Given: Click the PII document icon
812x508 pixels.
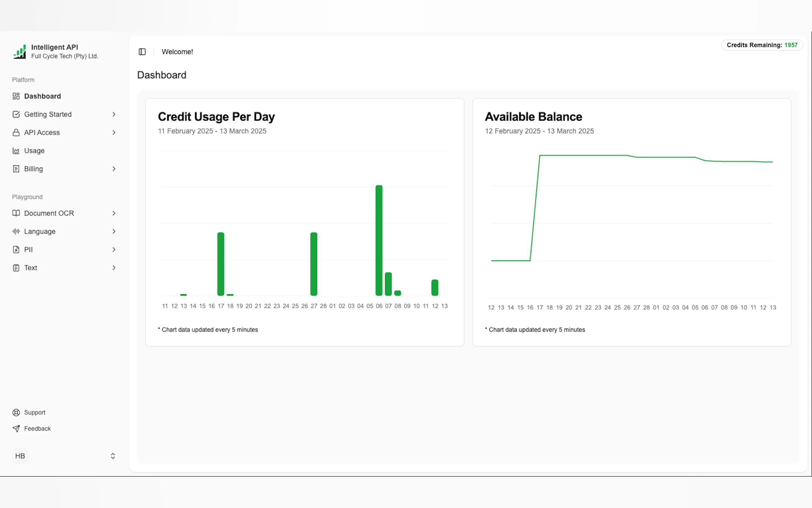Looking at the screenshot, I should click(16, 249).
